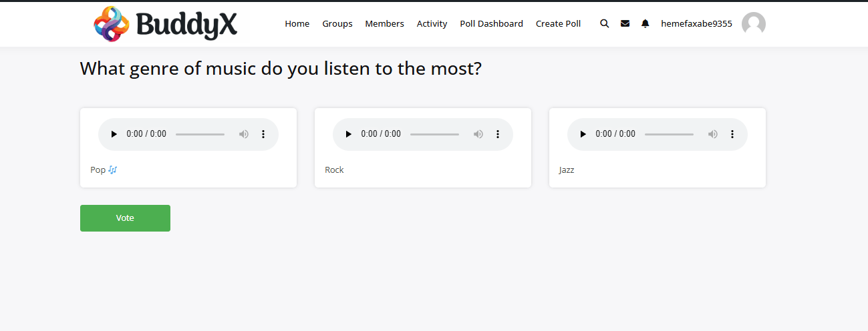Submit with the green Vote button
The height and width of the screenshot is (331, 868).
pyautogui.click(x=125, y=218)
